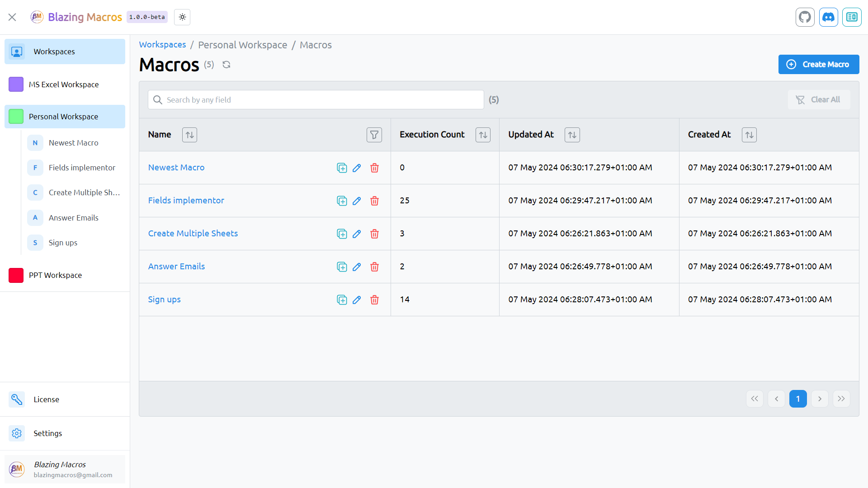The width and height of the screenshot is (868, 488).
Task: Duplicate the Answer Emails macro
Action: pyautogui.click(x=342, y=267)
